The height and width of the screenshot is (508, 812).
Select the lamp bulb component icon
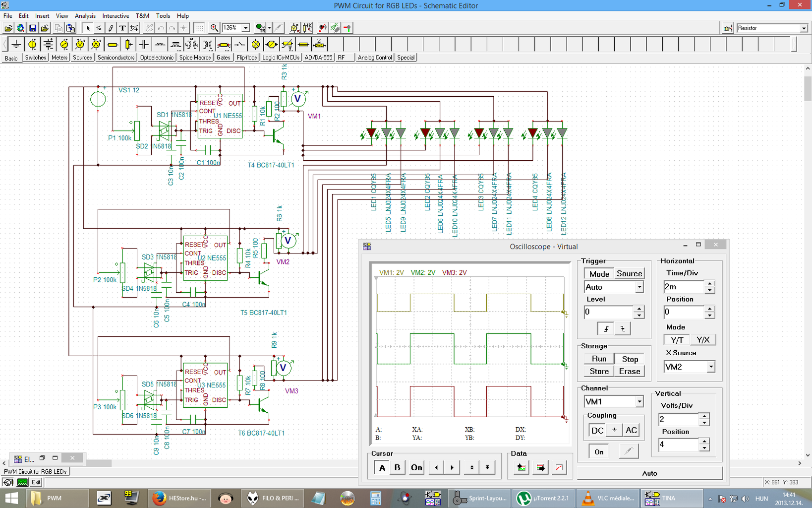pyautogui.click(x=256, y=45)
